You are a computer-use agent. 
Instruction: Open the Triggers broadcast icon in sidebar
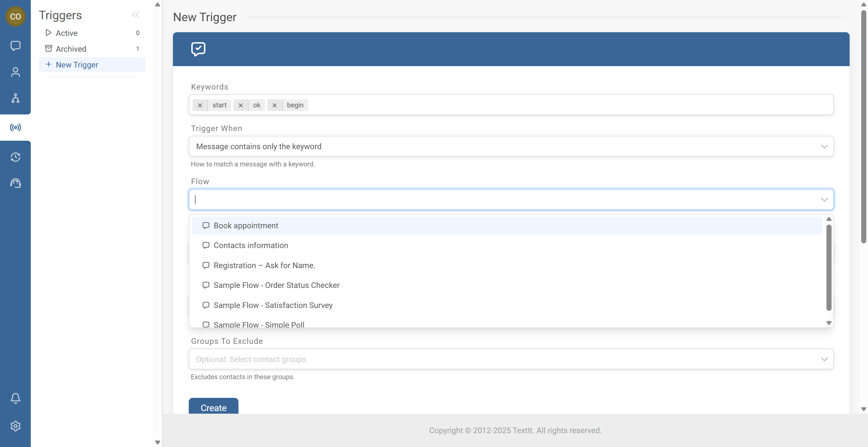(x=15, y=127)
